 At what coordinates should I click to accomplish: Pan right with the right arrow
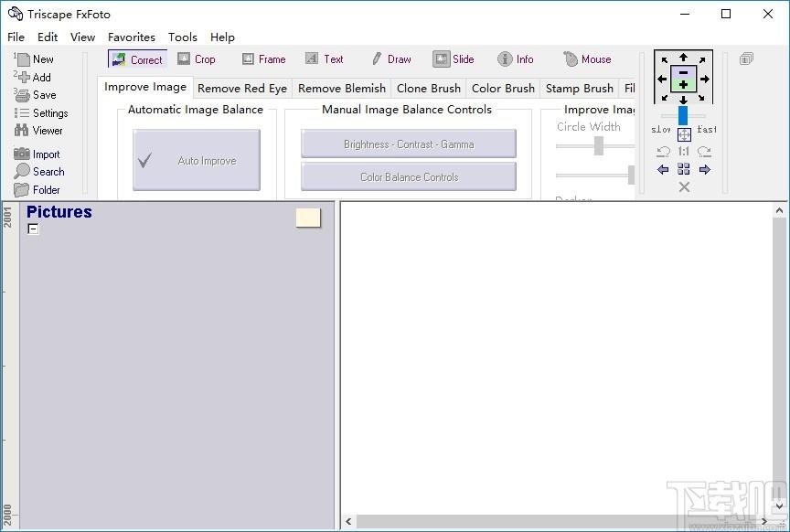(705, 79)
